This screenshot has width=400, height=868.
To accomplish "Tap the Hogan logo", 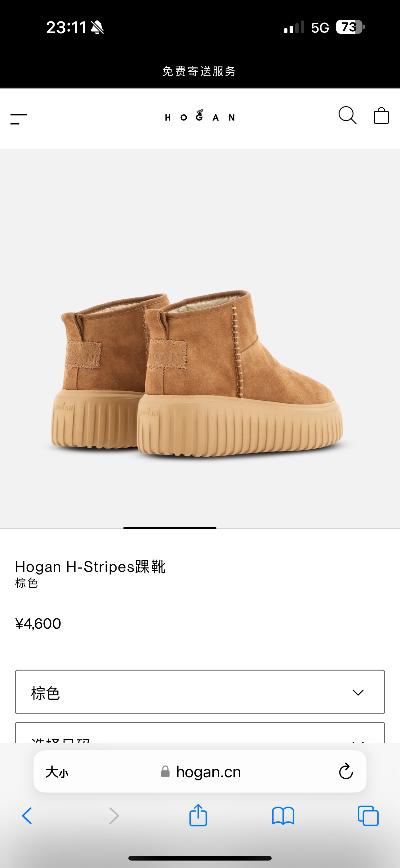I will click(x=200, y=115).
